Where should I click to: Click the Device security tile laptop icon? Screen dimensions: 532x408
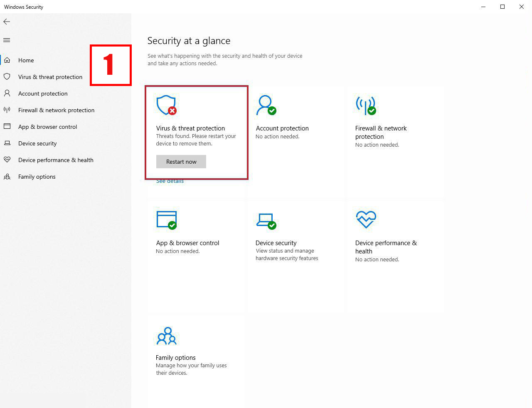(x=266, y=221)
